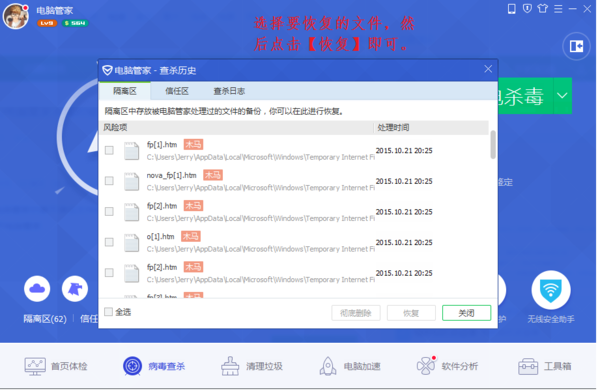This screenshot has width=600, height=391.
Task: Click the 风险项 column header
Action: click(x=115, y=127)
